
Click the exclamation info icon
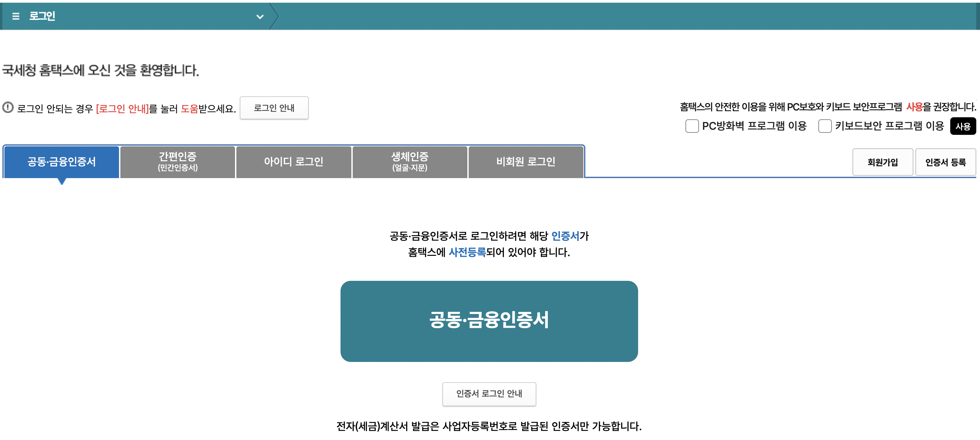[x=8, y=107]
